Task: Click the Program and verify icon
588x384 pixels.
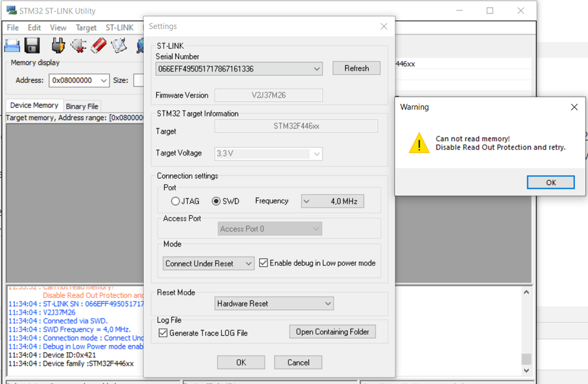Action: pos(119,46)
